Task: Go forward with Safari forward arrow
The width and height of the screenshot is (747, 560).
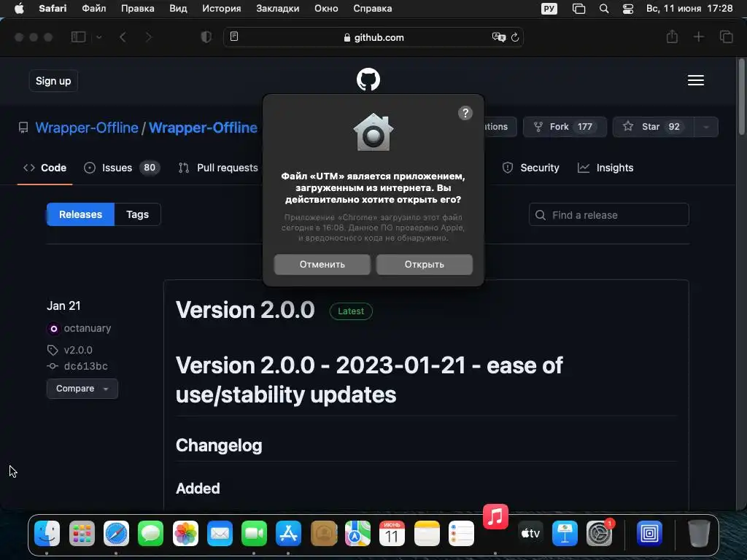Action: click(148, 36)
